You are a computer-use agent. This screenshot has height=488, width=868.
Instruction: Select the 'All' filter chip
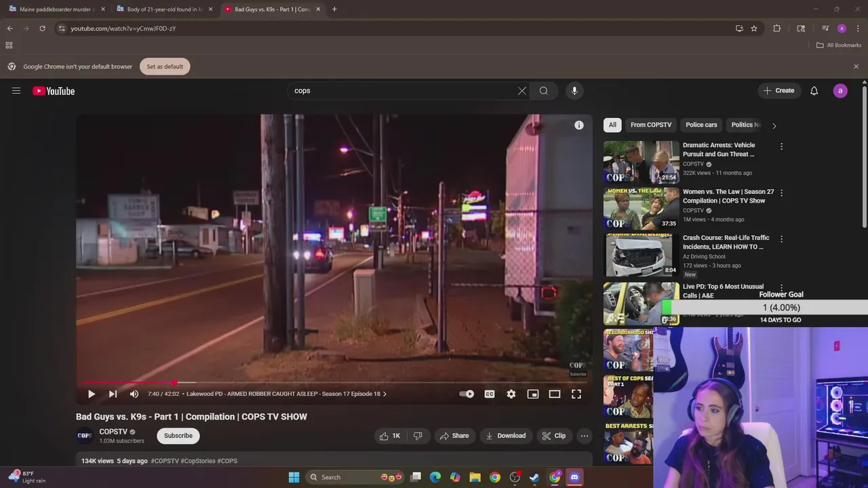tap(612, 125)
